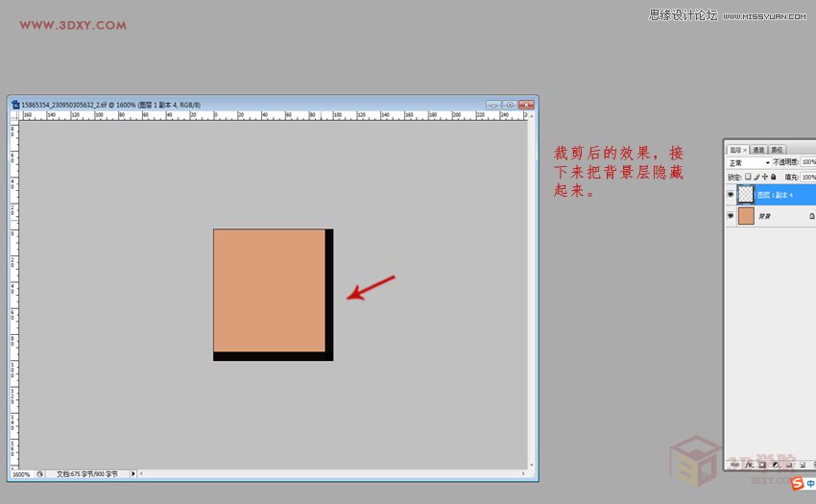Click the status bar preview icon beside zoom

point(40,474)
